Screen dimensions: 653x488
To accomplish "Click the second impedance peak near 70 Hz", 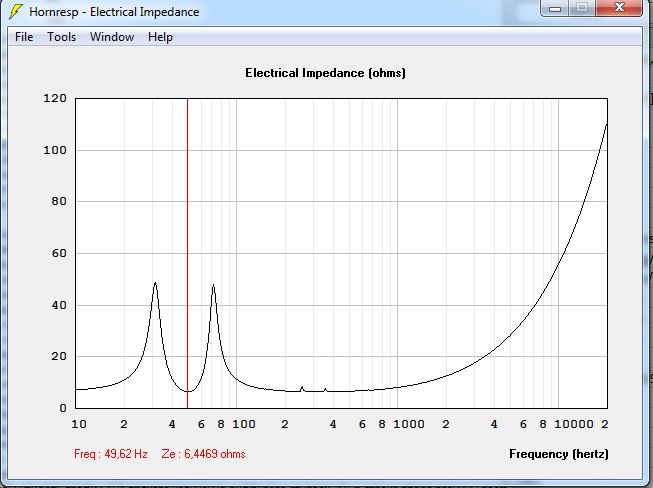I will pyautogui.click(x=213, y=285).
